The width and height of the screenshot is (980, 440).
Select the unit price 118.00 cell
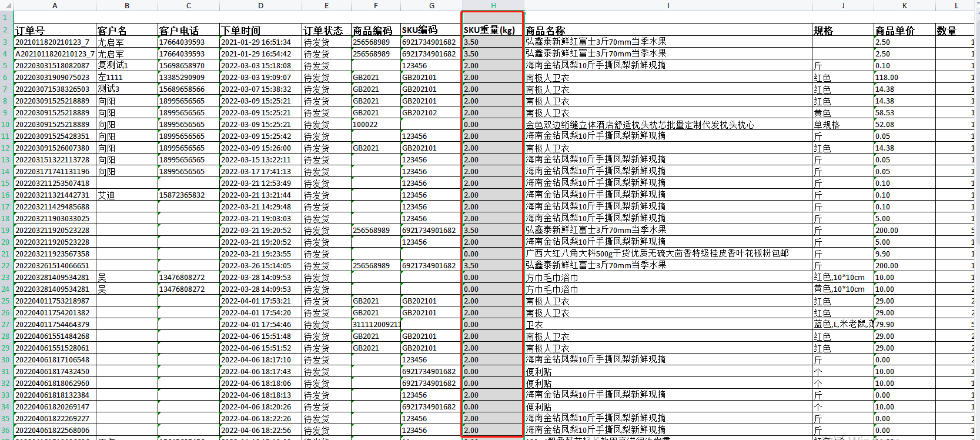(904, 78)
